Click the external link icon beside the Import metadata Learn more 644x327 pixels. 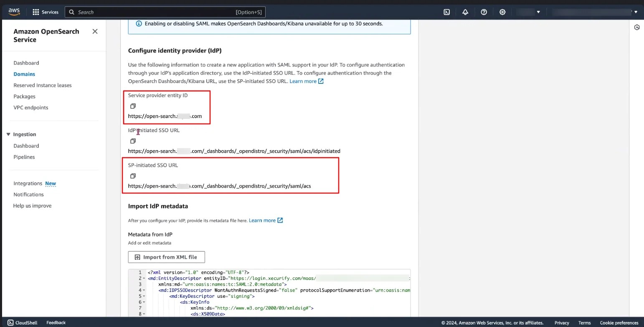(280, 220)
